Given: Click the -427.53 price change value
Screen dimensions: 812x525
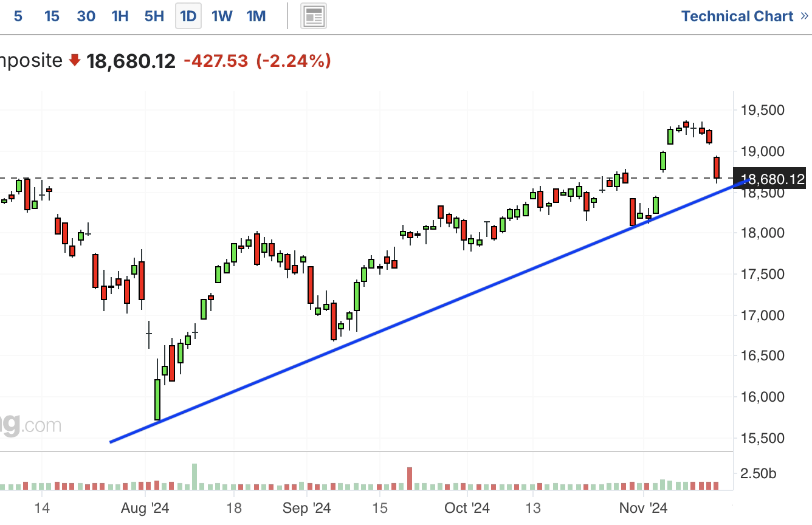Looking at the screenshot, I should (x=216, y=61).
